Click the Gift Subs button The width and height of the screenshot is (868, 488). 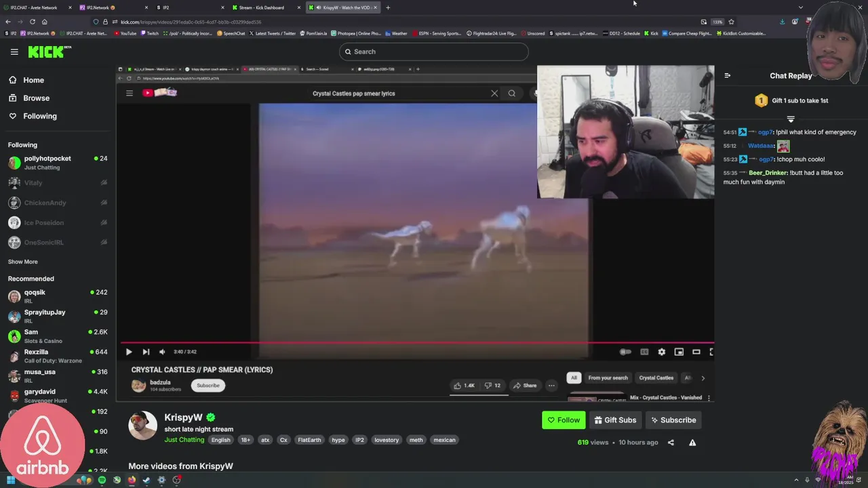615,420
